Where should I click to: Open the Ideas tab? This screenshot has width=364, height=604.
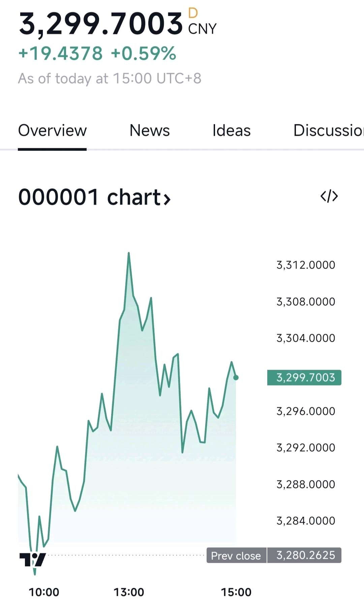click(x=232, y=130)
